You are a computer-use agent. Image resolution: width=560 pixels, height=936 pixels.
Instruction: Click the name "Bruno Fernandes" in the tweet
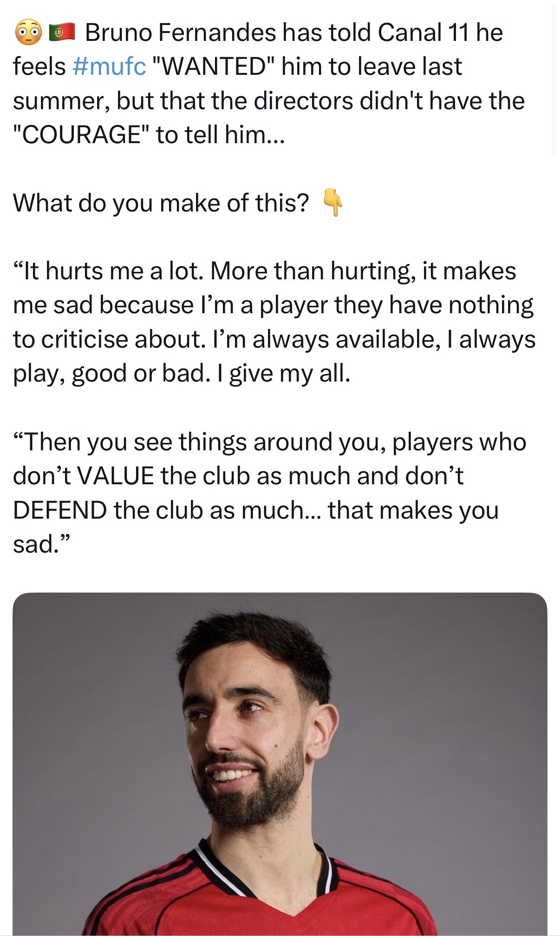182,33
